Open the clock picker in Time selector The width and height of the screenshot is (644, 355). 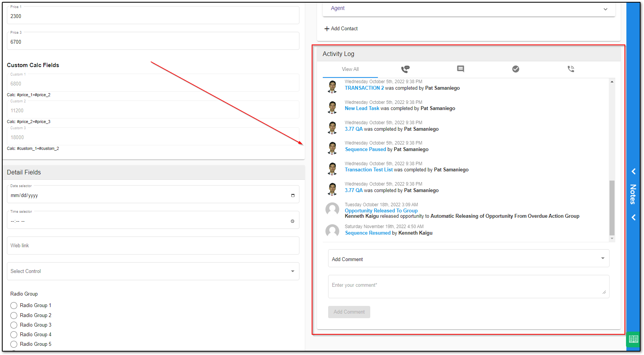[293, 221]
